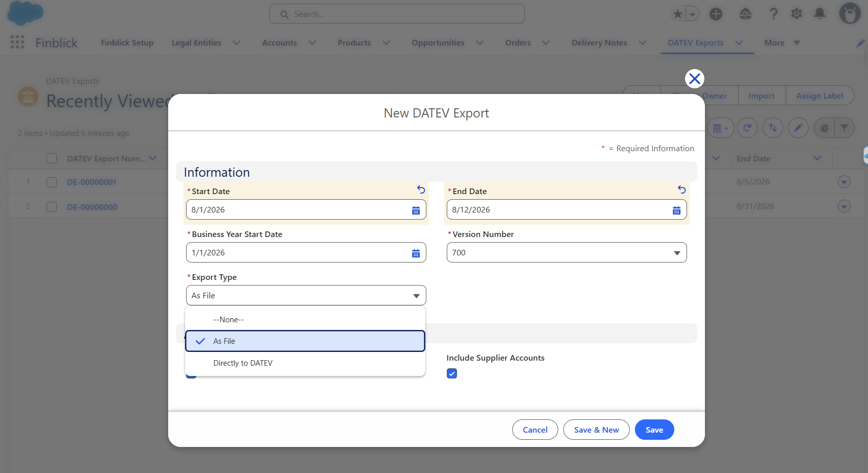Open the favorites list dropdown arrow
This screenshot has width=868, height=473.
pos(692,14)
